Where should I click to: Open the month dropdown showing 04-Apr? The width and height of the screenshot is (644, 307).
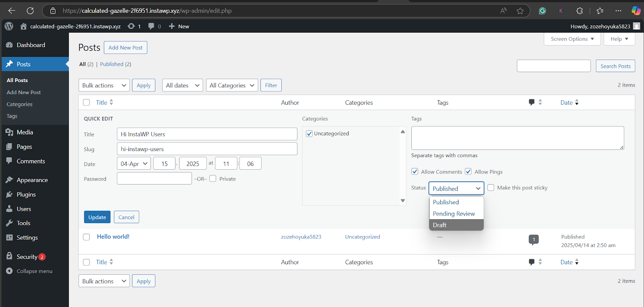coord(134,164)
